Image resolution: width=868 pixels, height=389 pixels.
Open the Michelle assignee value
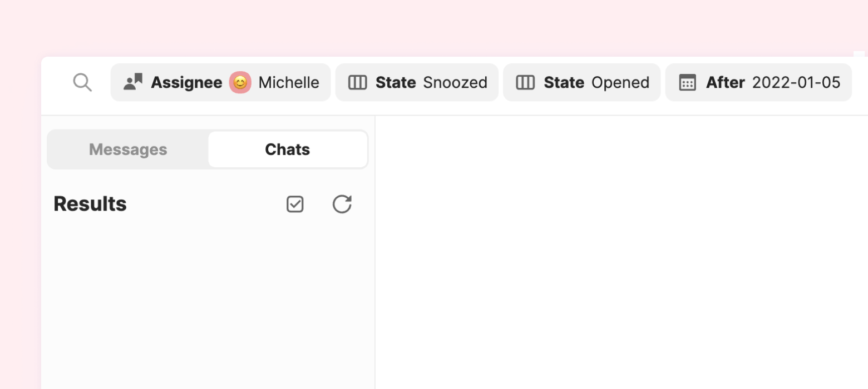pyautogui.click(x=289, y=82)
